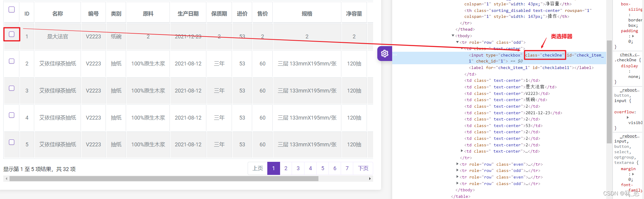The width and height of the screenshot is (644, 199).
Task: Expand the padding property in styles pane
Action: [x=633, y=36]
